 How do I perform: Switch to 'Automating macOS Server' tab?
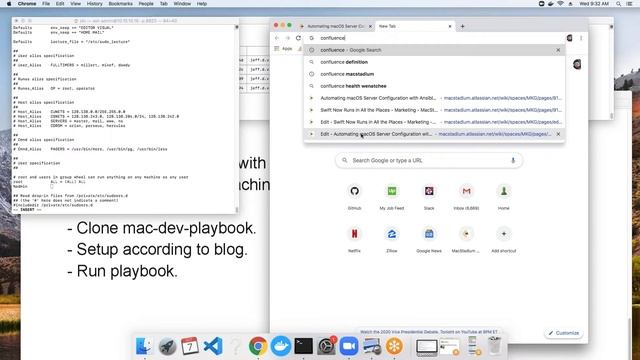336,26
